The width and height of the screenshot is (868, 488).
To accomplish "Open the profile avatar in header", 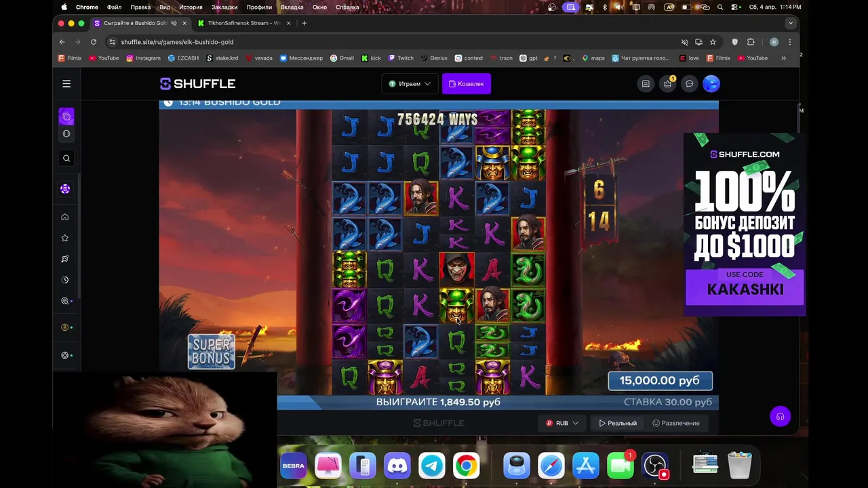I will pyautogui.click(x=711, y=84).
